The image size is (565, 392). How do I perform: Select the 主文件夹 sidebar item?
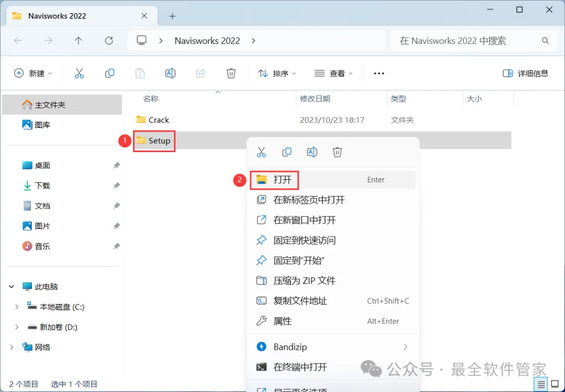tap(62, 105)
